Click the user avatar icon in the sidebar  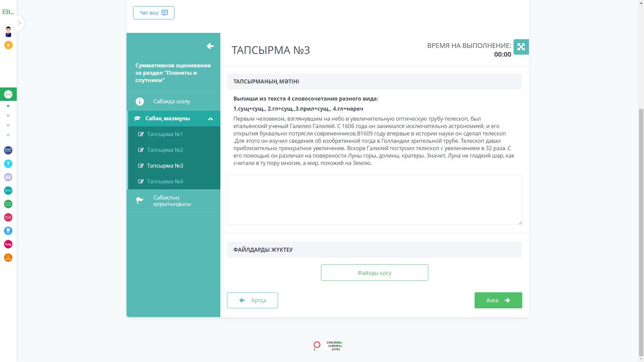[x=8, y=31]
